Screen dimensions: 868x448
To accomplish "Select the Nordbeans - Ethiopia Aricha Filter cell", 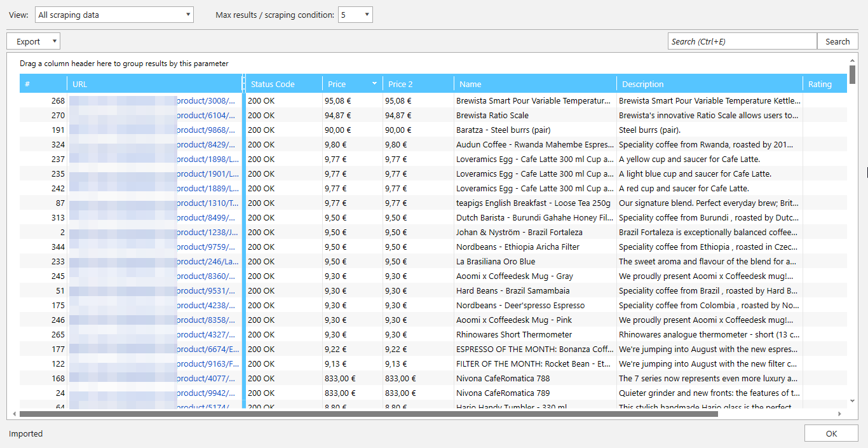I will [x=535, y=247].
